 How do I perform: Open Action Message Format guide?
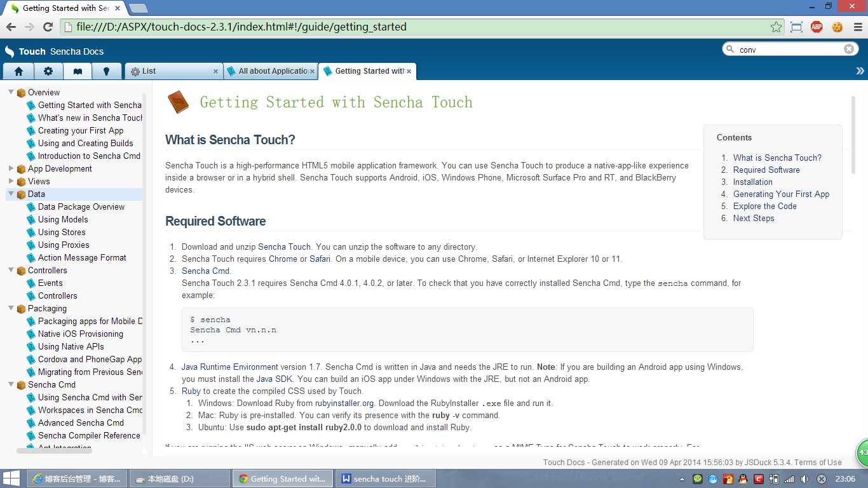(x=82, y=257)
